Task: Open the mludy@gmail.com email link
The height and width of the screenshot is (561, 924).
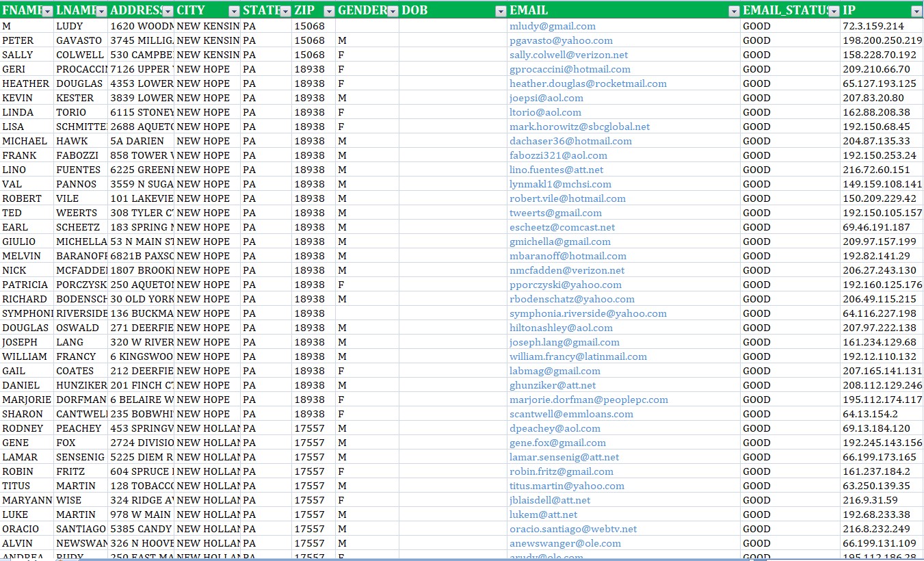Action: (x=553, y=26)
